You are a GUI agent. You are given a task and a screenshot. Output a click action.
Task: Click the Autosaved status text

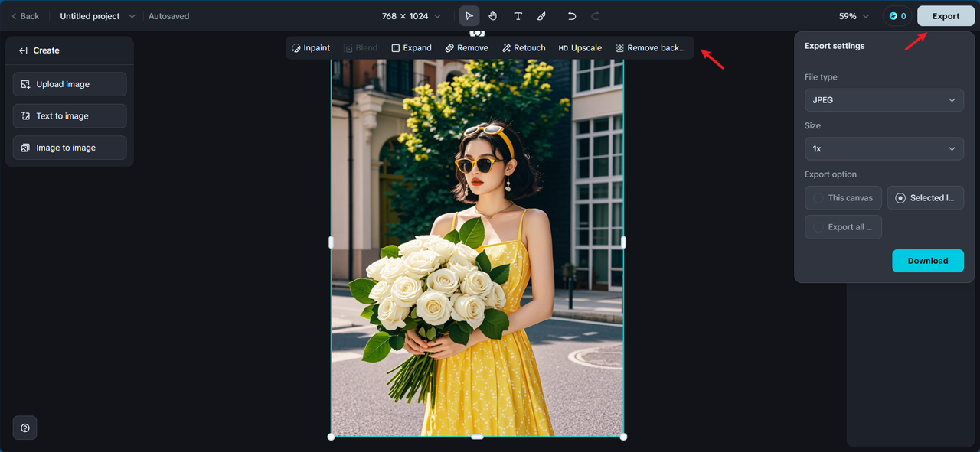pyautogui.click(x=168, y=16)
